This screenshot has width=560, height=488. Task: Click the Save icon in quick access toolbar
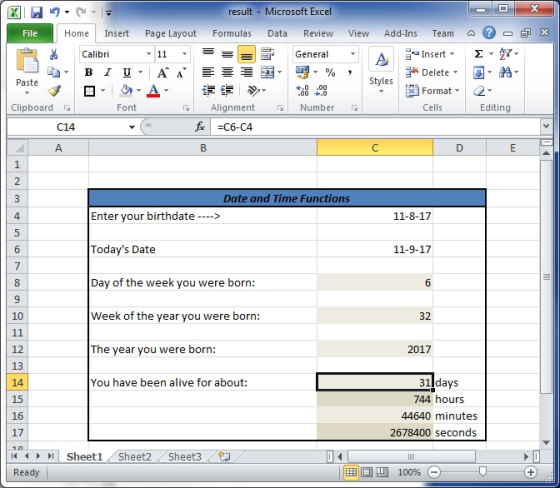pyautogui.click(x=36, y=13)
